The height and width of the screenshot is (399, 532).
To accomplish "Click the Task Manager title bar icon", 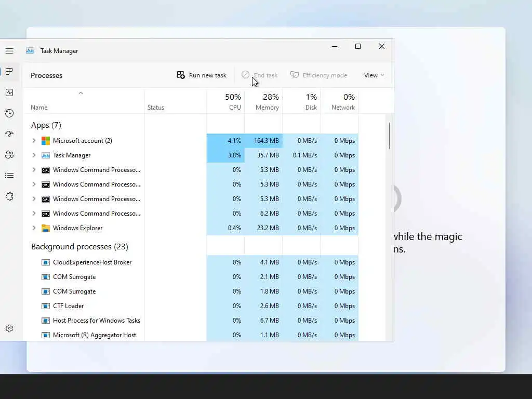I will tap(30, 50).
